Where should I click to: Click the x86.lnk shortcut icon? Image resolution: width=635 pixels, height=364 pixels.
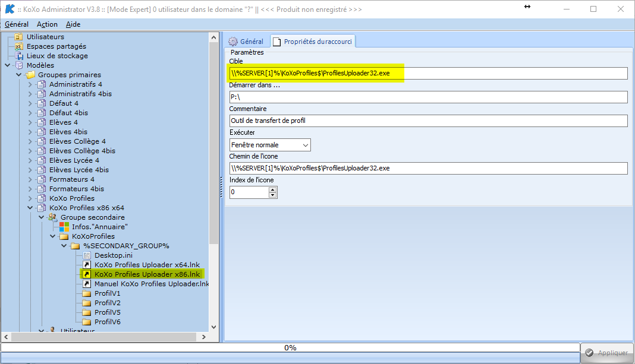pyautogui.click(x=87, y=274)
